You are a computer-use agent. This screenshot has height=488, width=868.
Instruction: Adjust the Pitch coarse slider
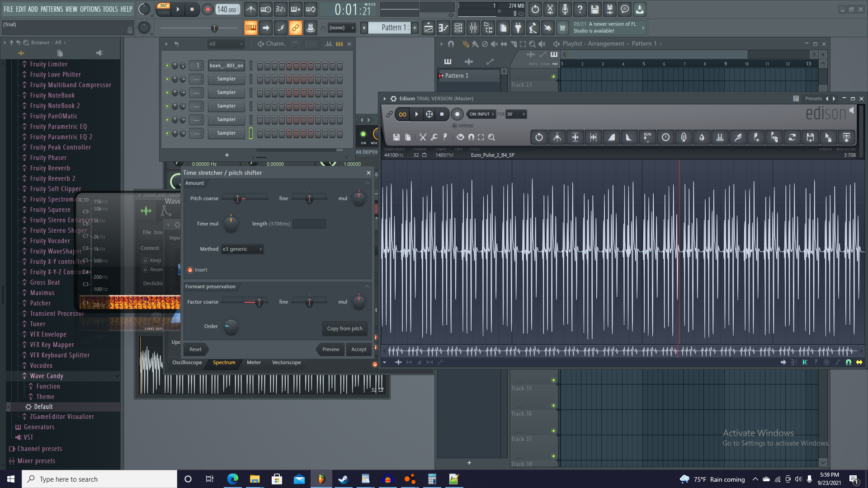coord(245,198)
